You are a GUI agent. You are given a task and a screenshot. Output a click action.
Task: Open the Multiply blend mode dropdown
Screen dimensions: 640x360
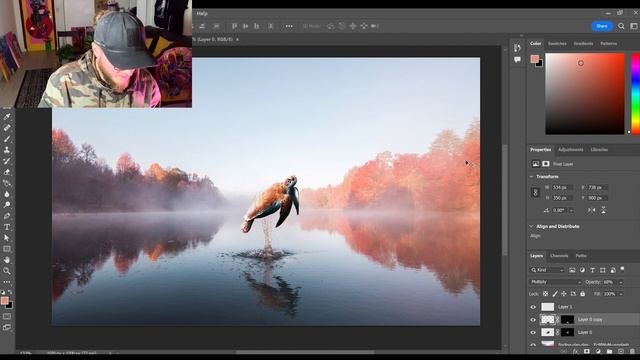tap(555, 282)
